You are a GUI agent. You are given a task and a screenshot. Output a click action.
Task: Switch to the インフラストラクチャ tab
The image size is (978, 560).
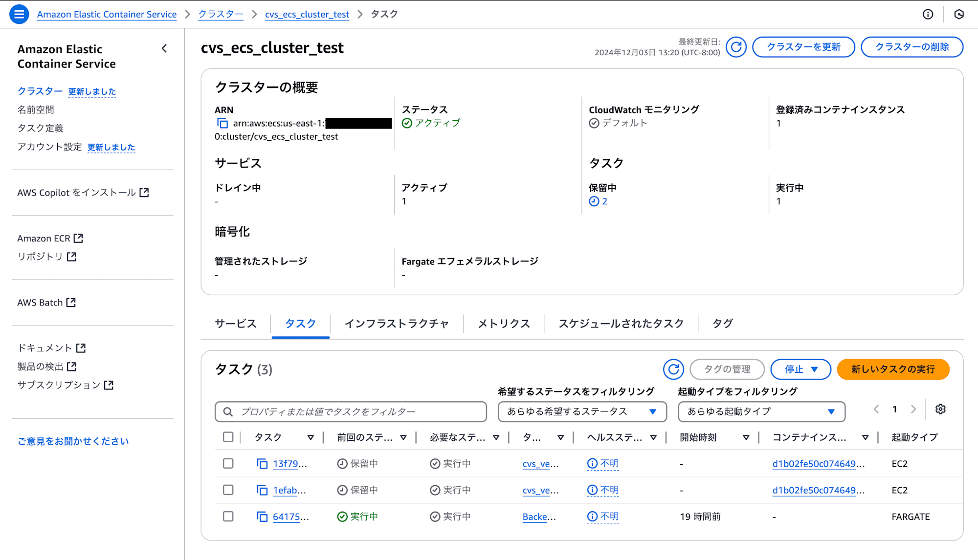397,323
